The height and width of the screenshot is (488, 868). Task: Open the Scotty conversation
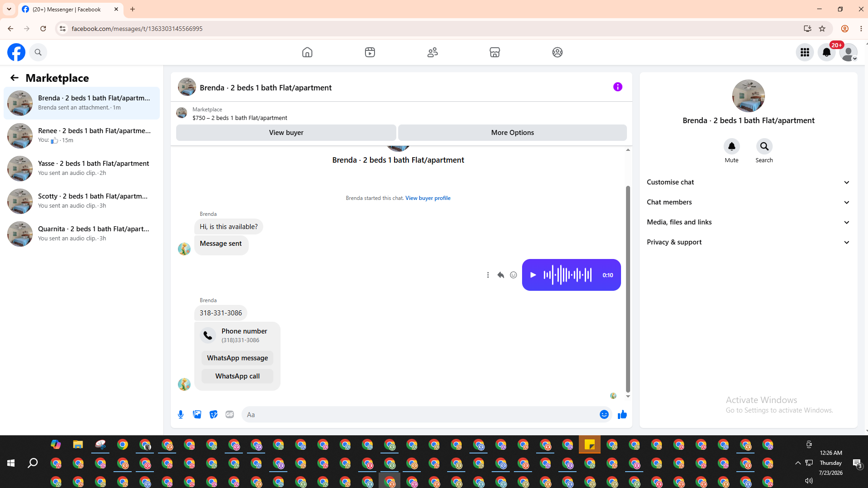coord(82,201)
